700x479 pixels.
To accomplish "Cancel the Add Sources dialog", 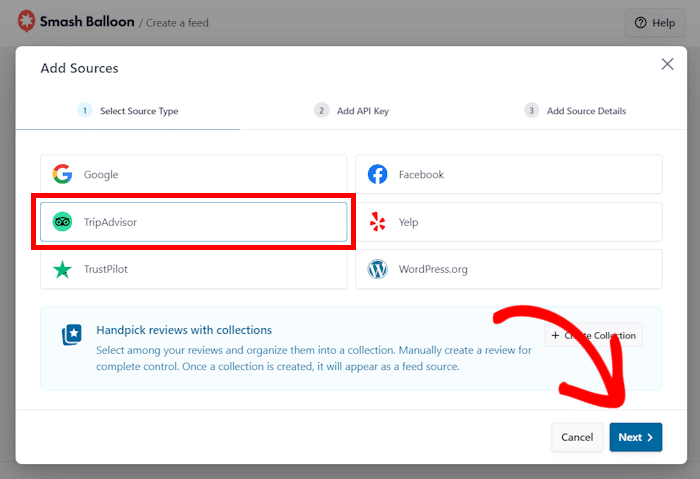I will click(x=577, y=437).
